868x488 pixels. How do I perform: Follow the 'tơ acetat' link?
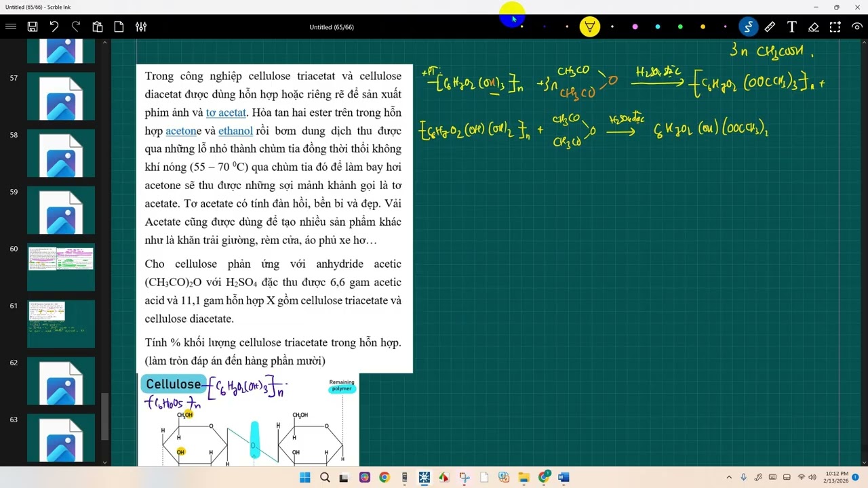[x=226, y=113]
